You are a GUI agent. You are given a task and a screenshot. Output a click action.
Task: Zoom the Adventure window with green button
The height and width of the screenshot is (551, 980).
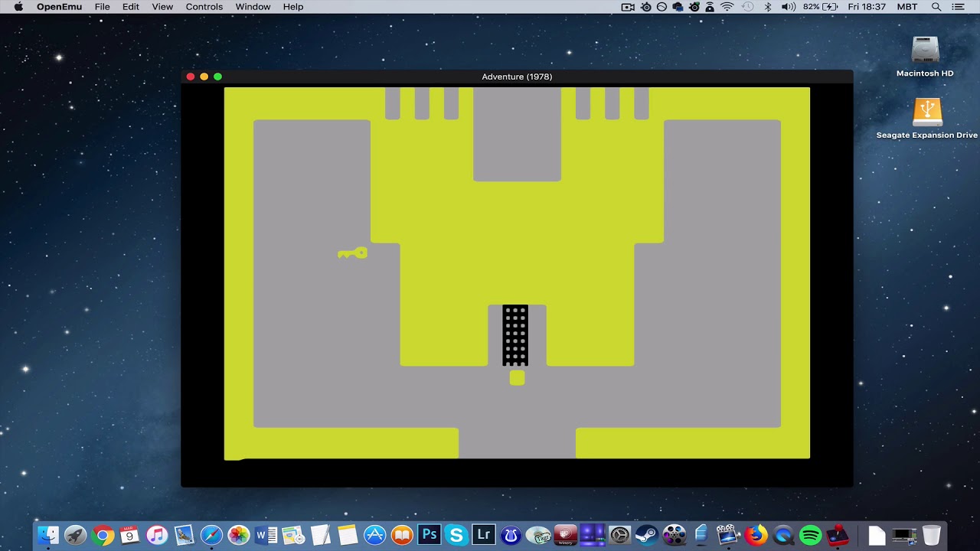(217, 77)
